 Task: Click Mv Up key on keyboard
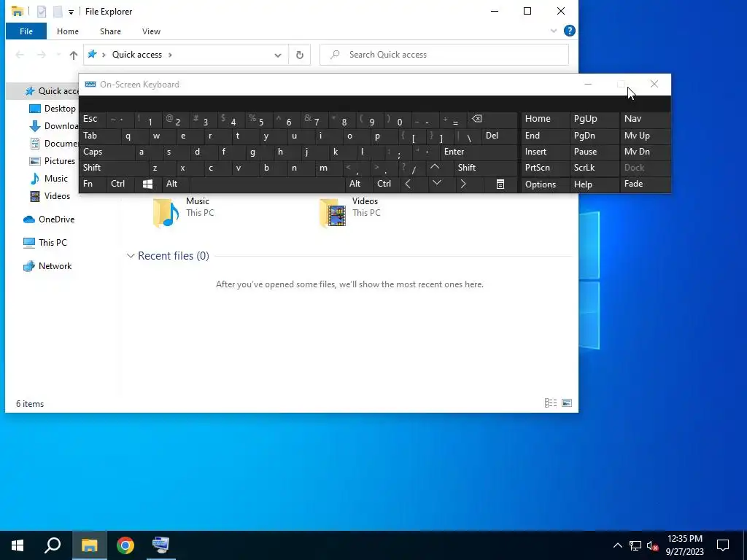pyautogui.click(x=645, y=136)
